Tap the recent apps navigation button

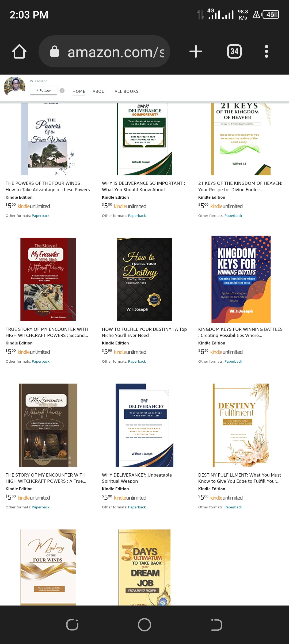[72, 625]
